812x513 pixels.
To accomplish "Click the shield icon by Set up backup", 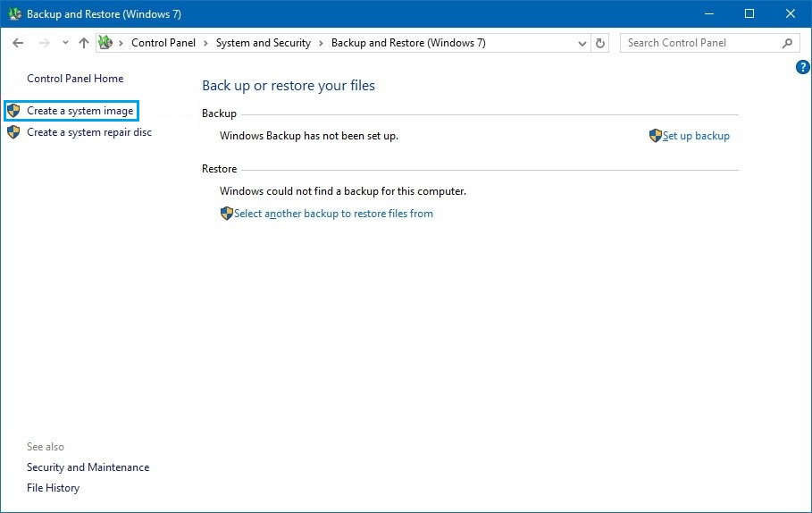I will tap(655, 136).
